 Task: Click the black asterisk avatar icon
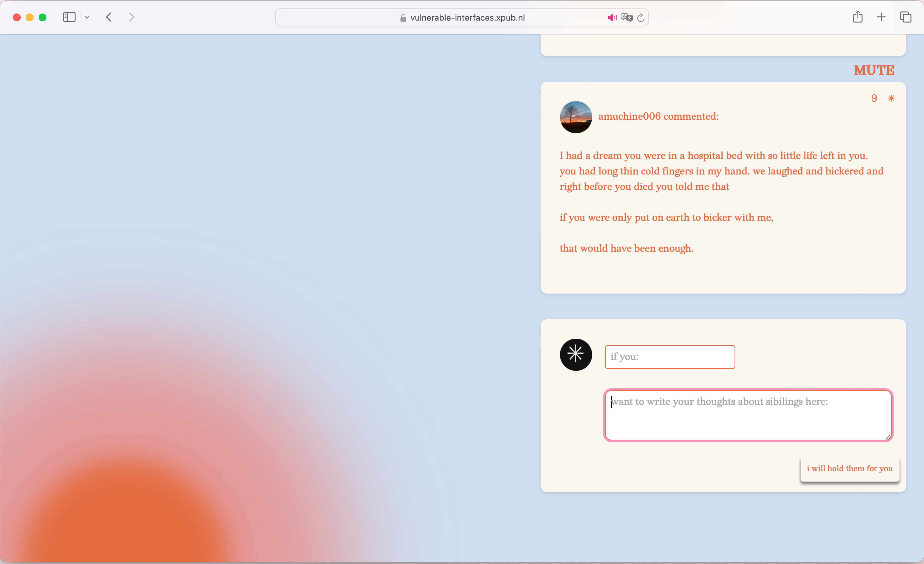coord(575,354)
